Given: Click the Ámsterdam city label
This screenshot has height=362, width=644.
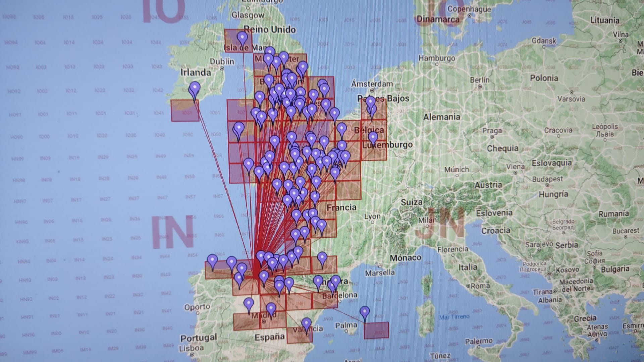Looking at the screenshot, I should click(x=372, y=84).
